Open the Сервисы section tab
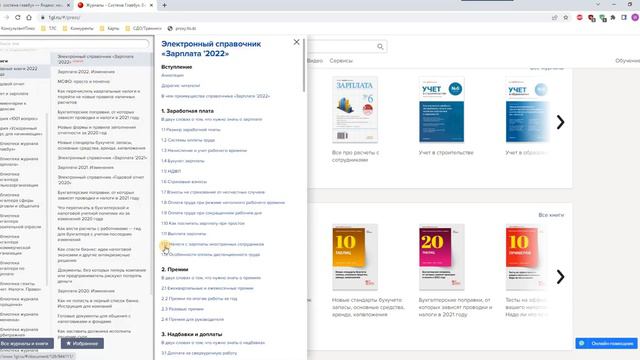 [341, 60]
